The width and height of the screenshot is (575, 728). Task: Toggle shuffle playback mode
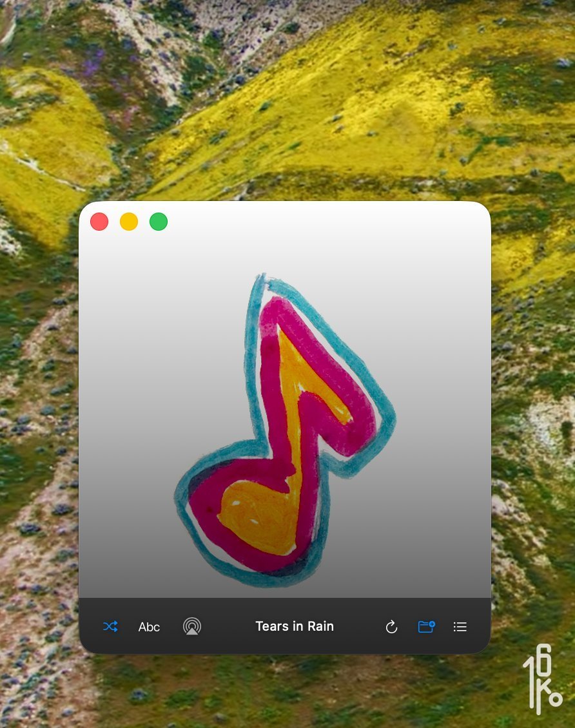click(110, 626)
